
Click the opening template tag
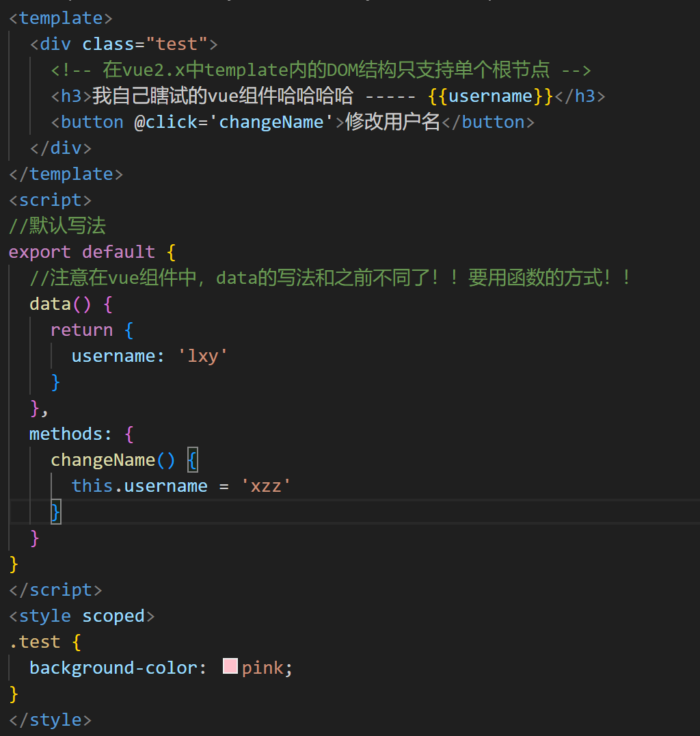[61, 18]
